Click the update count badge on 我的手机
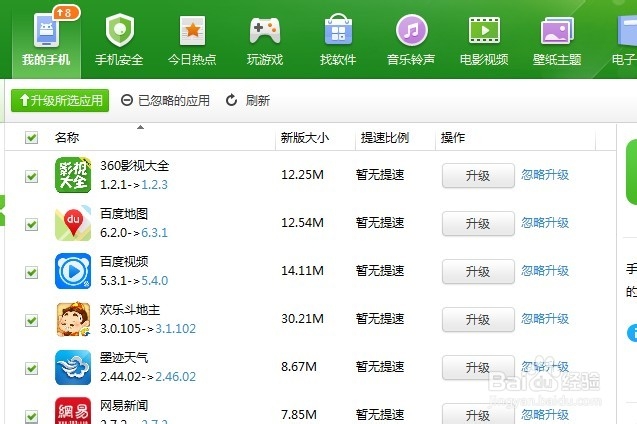 click(66, 13)
